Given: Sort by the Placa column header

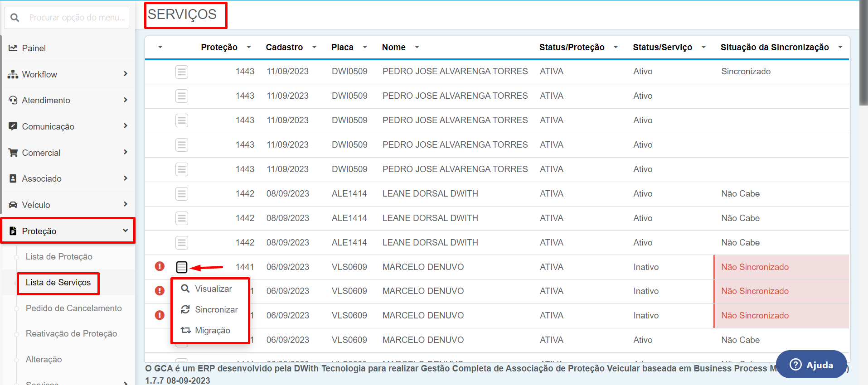Looking at the screenshot, I should pos(342,47).
